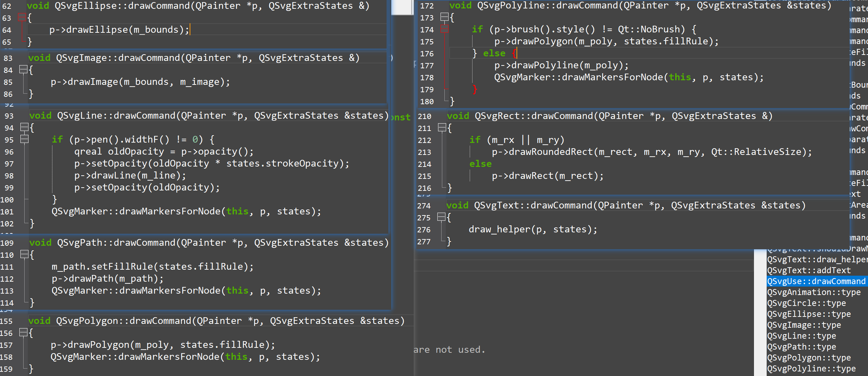The image size is (868, 376).
Task: Click the fold icon next to QSvgLine::drawCommand body
Action: 24,127
